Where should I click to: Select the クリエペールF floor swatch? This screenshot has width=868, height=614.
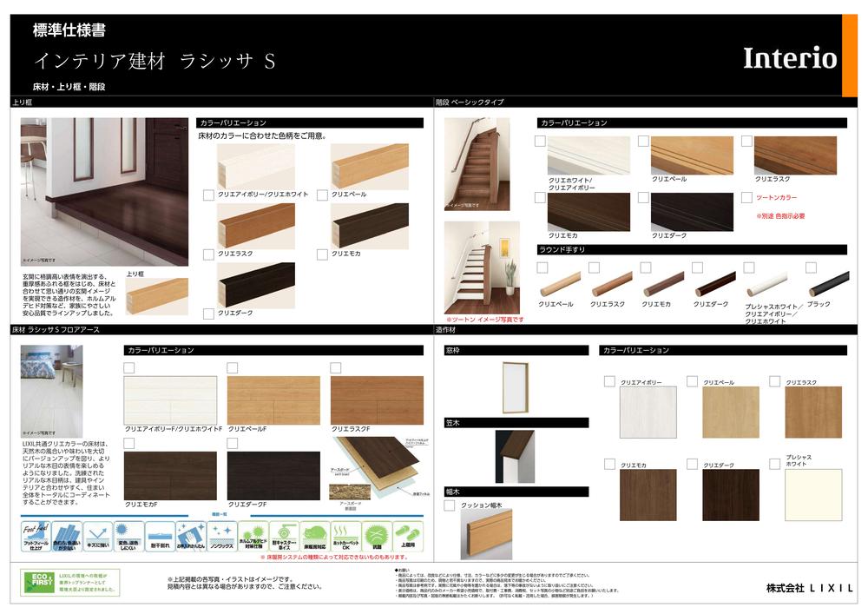coord(273,400)
